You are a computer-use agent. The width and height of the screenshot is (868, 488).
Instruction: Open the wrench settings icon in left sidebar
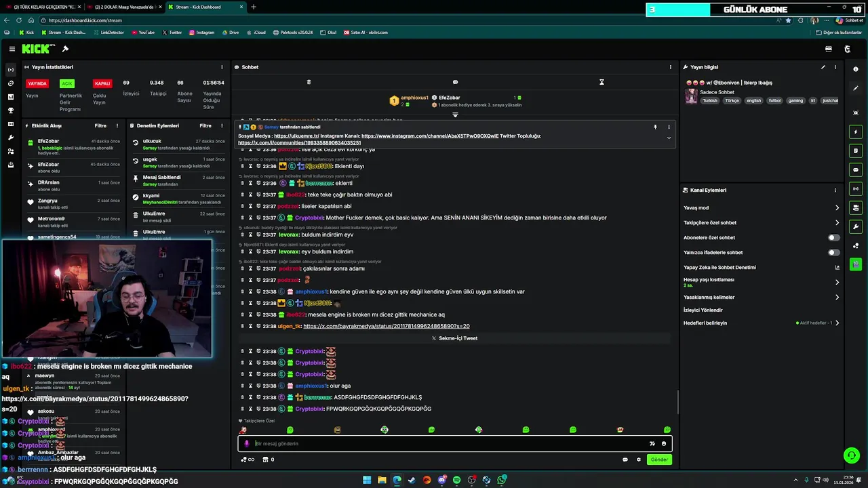[11, 138]
